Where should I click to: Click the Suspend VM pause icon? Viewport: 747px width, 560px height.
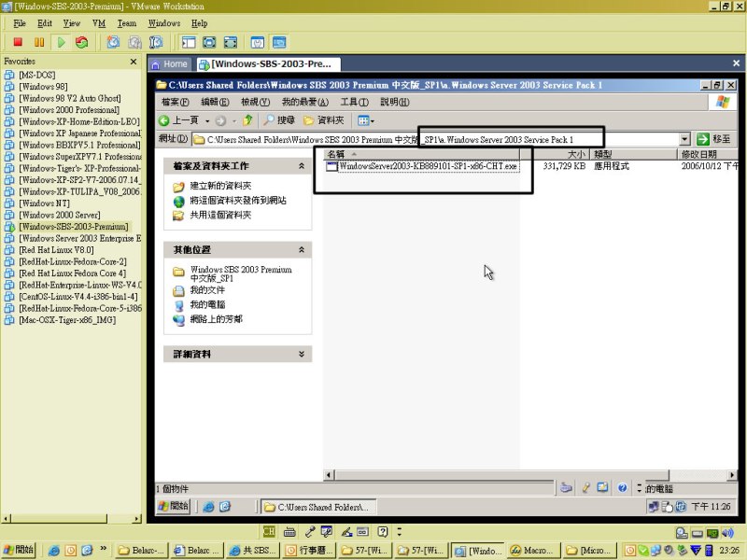click(x=39, y=42)
